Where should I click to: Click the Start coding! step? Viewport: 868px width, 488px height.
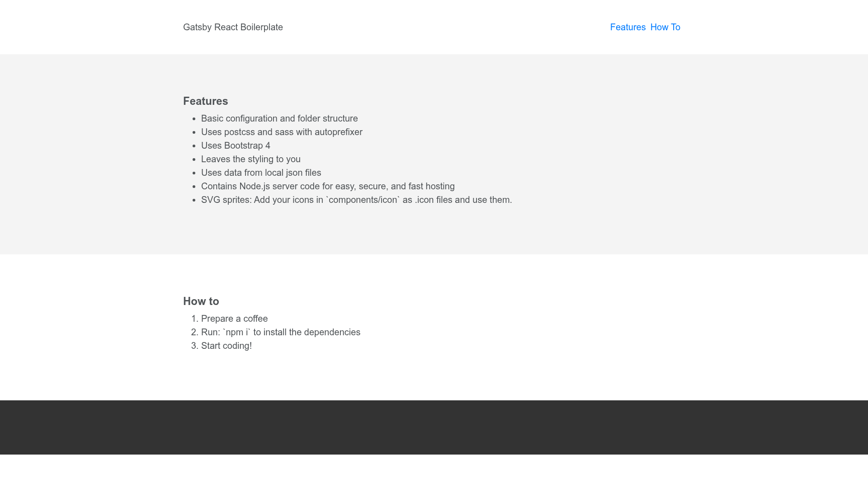tap(226, 346)
